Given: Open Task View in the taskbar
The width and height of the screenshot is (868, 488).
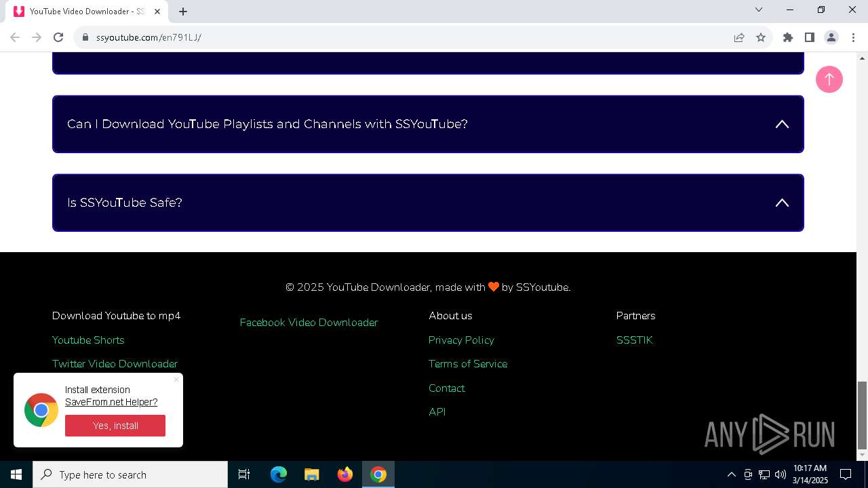Looking at the screenshot, I should point(244,474).
